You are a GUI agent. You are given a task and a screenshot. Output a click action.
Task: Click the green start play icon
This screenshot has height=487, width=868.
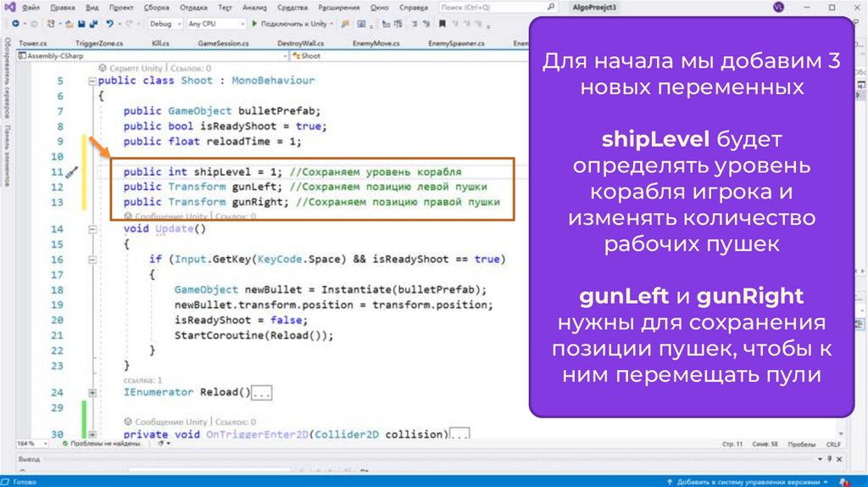254,24
